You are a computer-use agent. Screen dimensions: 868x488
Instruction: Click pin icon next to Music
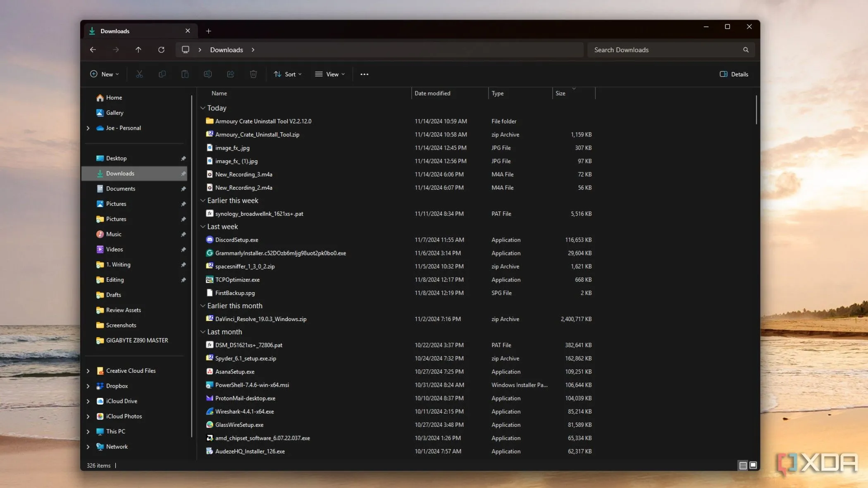[183, 234]
